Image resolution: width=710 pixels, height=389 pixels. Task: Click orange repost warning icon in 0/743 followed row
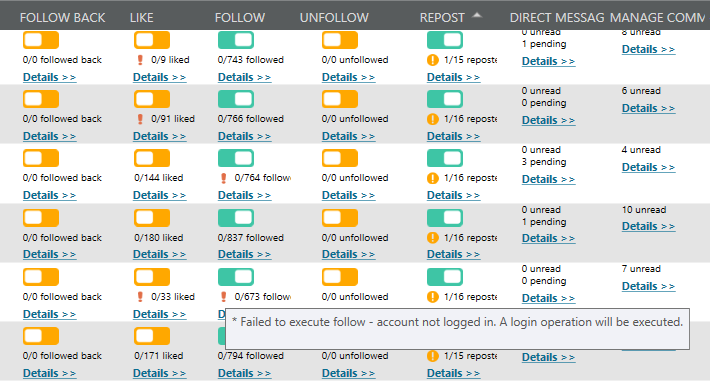433,60
